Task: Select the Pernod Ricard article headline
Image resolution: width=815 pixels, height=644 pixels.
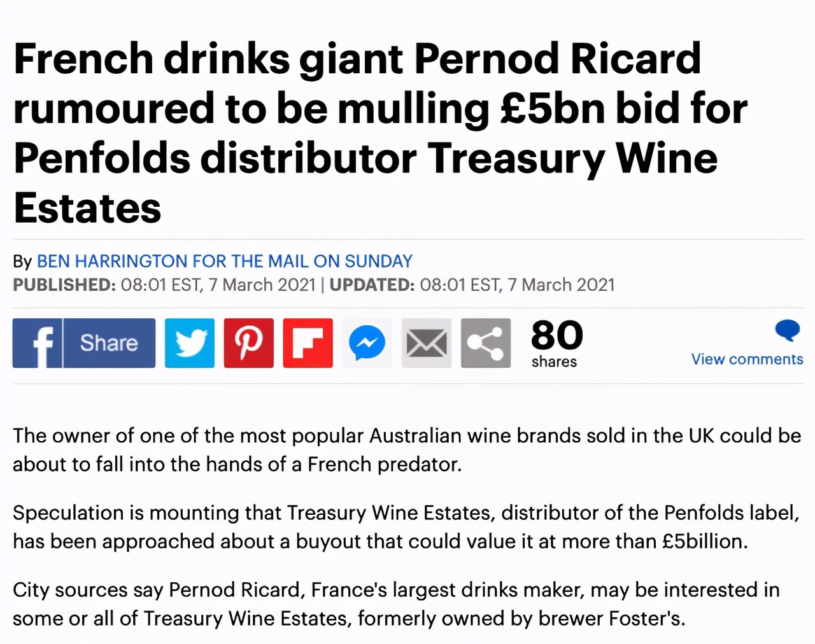Action: point(381,133)
